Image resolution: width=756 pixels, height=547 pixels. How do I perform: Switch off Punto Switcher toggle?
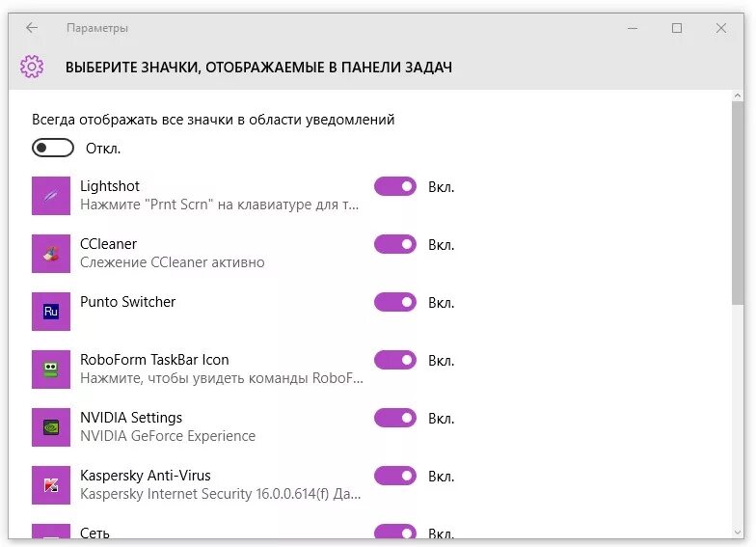coord(394,302)
